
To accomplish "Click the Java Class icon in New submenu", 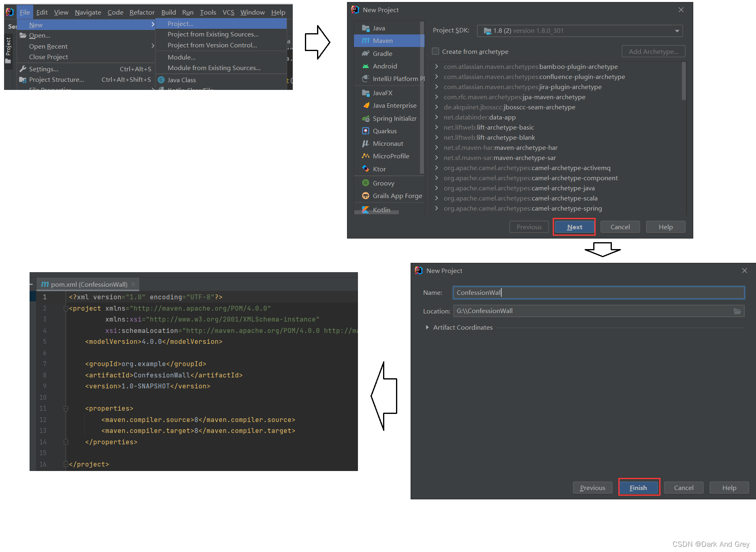I will click(x=161, y=80).
